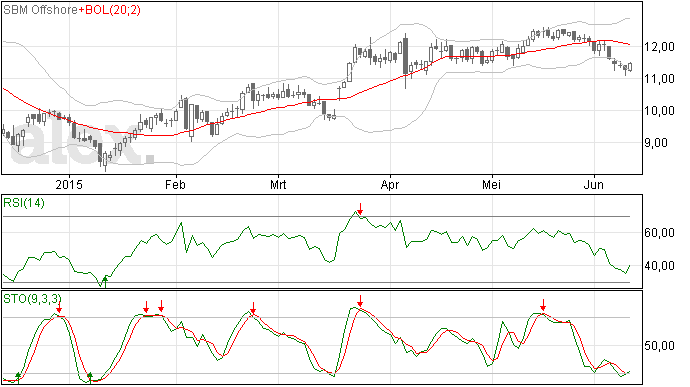Click the Mrt date axis label

[278, 184]
